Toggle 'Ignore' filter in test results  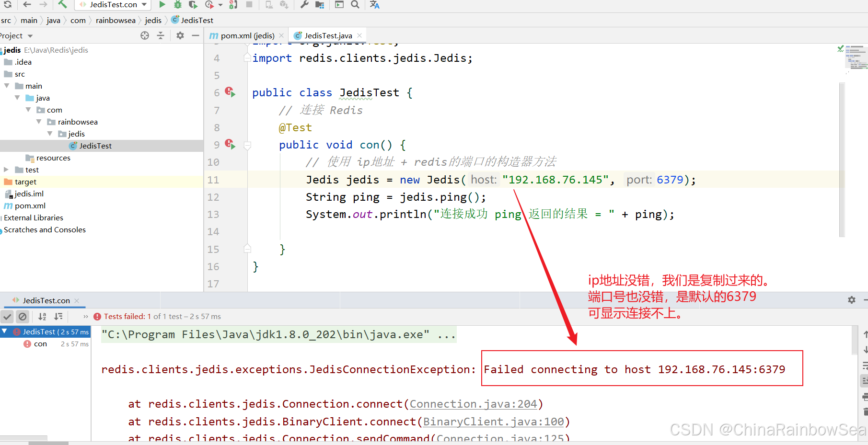[23, 316]
